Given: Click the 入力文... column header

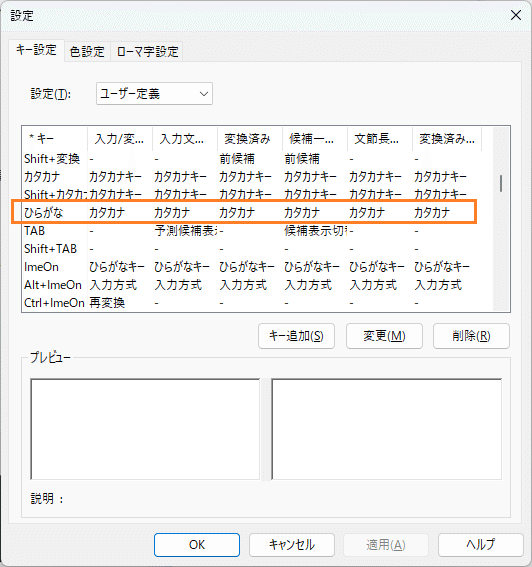Looking at the screenshot, I should click(185, 138).
